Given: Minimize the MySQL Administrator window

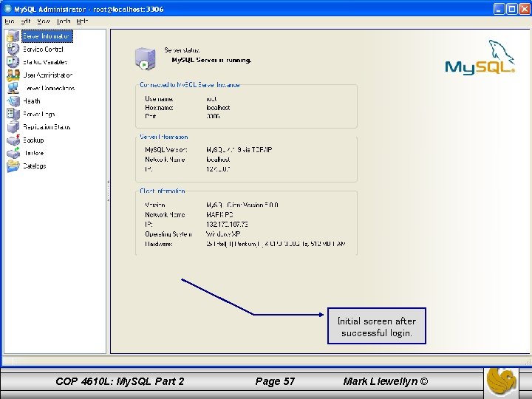Looking at the screenshot, I should click(499, 9).
